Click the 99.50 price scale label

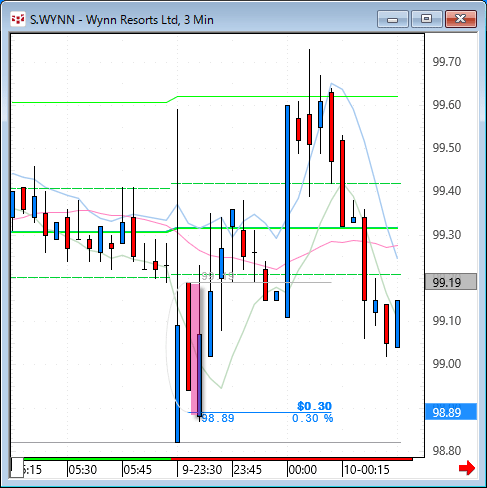447,148
